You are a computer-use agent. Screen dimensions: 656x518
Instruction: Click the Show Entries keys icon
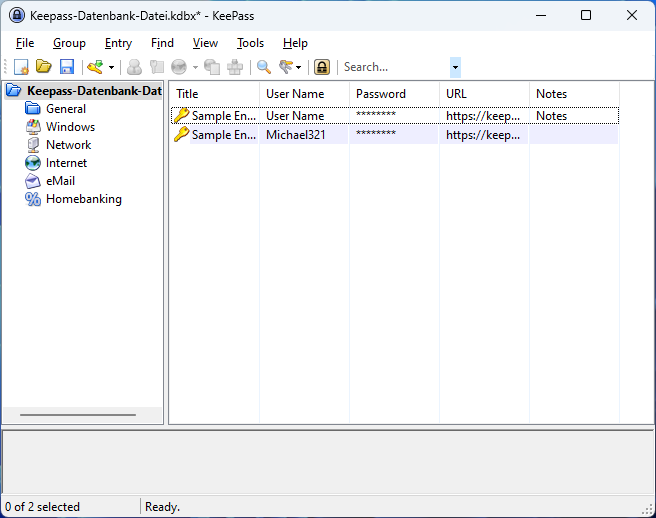pyautogui.click(x=286, y=67)
